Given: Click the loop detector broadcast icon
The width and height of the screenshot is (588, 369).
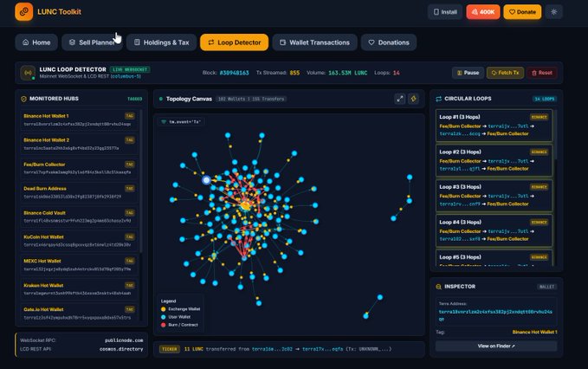Looking at the screenshot, I should (28, 73).
